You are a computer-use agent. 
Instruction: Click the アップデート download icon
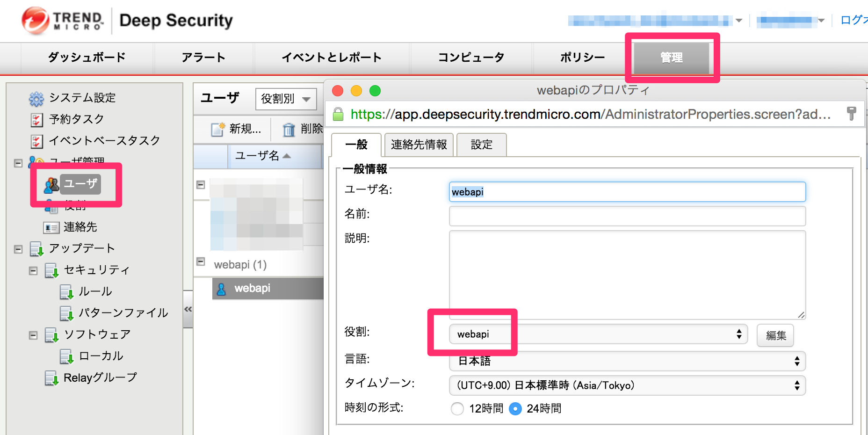pos(37,249)
